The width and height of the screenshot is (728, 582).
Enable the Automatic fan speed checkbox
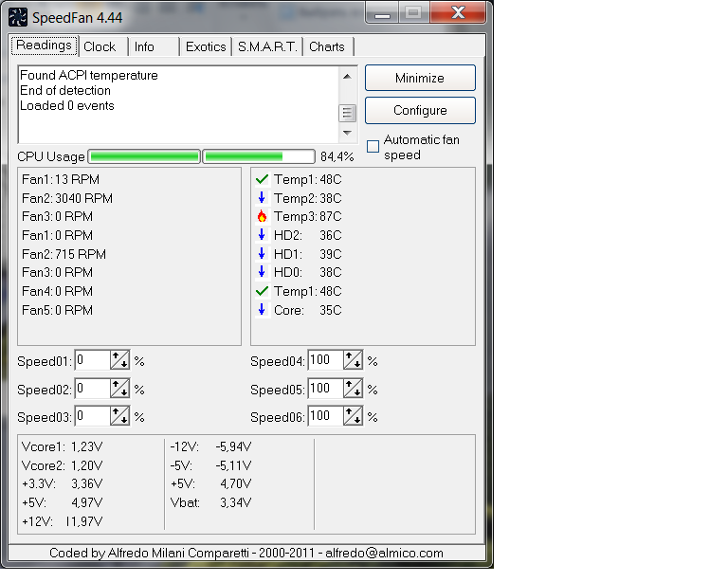click(x=373, y=147)
